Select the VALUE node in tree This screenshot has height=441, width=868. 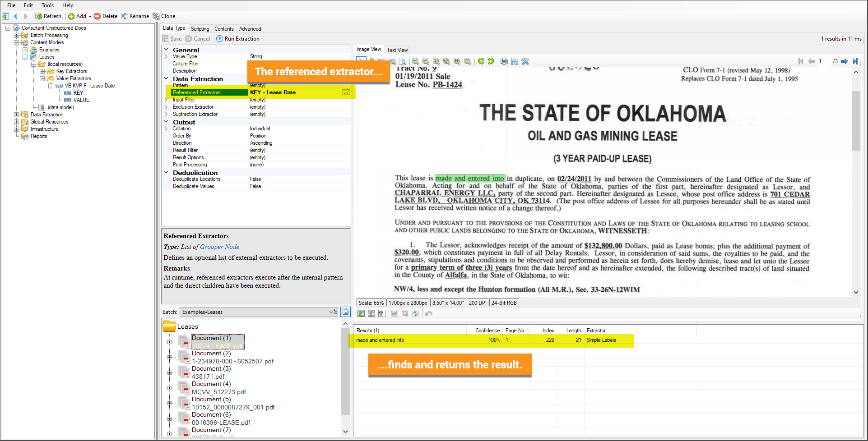81,100
